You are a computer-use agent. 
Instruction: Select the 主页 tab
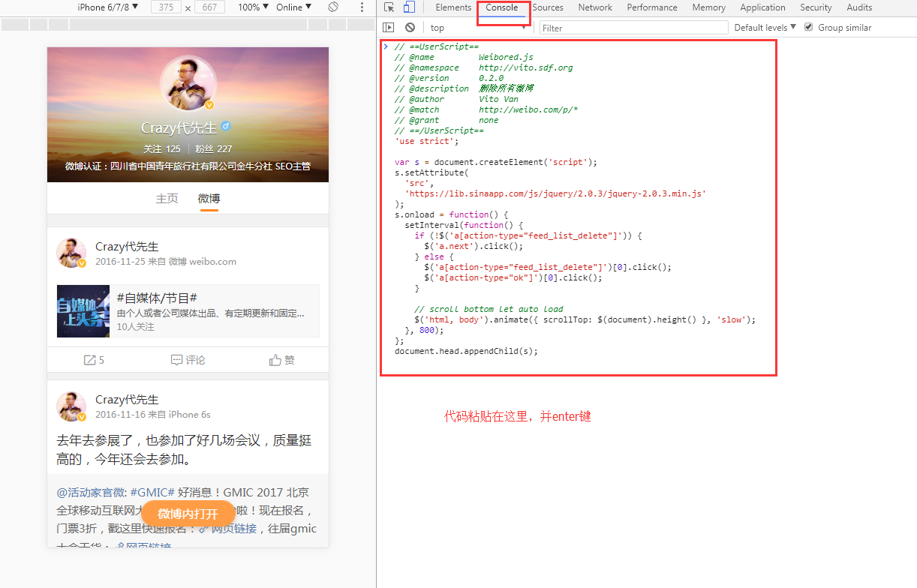click(x=167, y=198)
